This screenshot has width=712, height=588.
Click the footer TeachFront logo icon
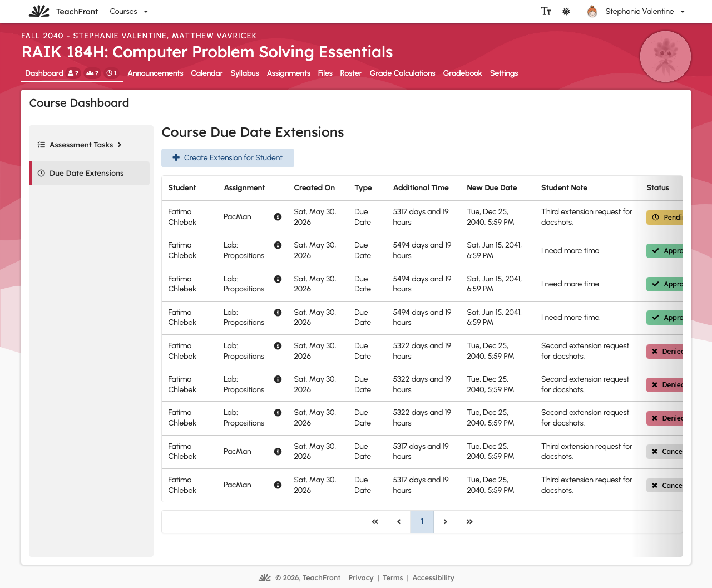[265, 577]
